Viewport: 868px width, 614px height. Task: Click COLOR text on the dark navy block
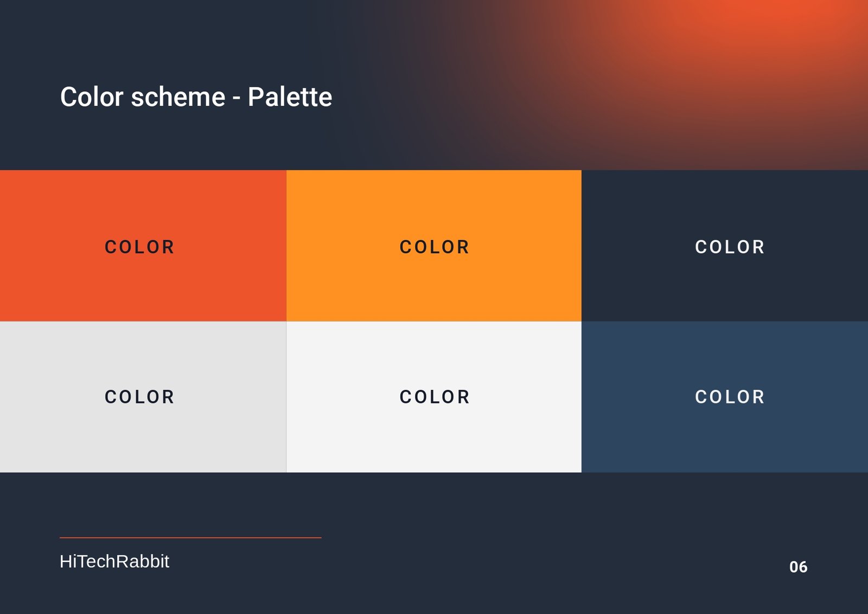click(730, 247)
